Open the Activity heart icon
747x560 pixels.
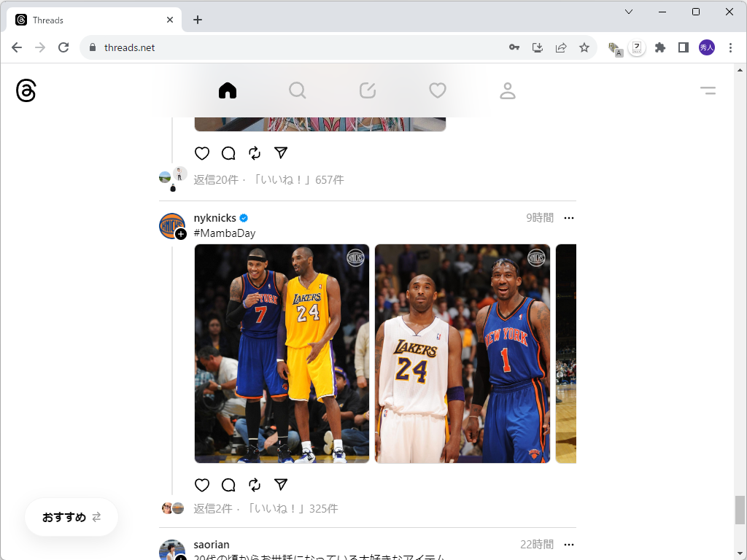point(437,90)
